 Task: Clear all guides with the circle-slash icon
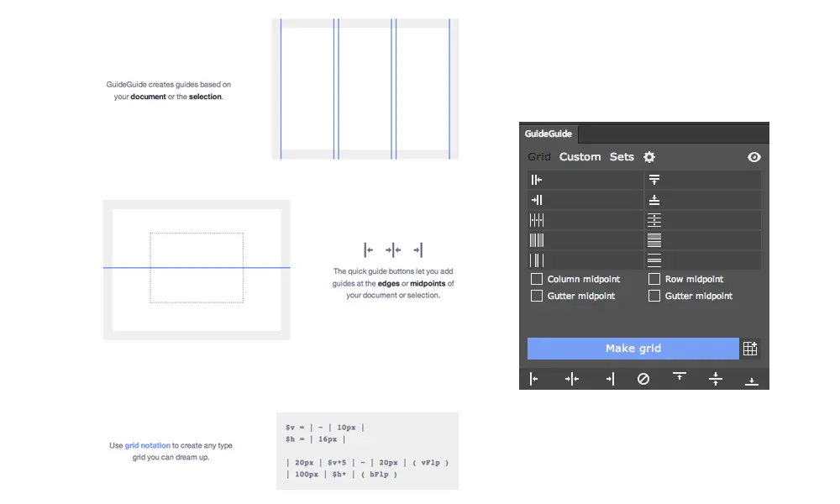coord(643,379)
